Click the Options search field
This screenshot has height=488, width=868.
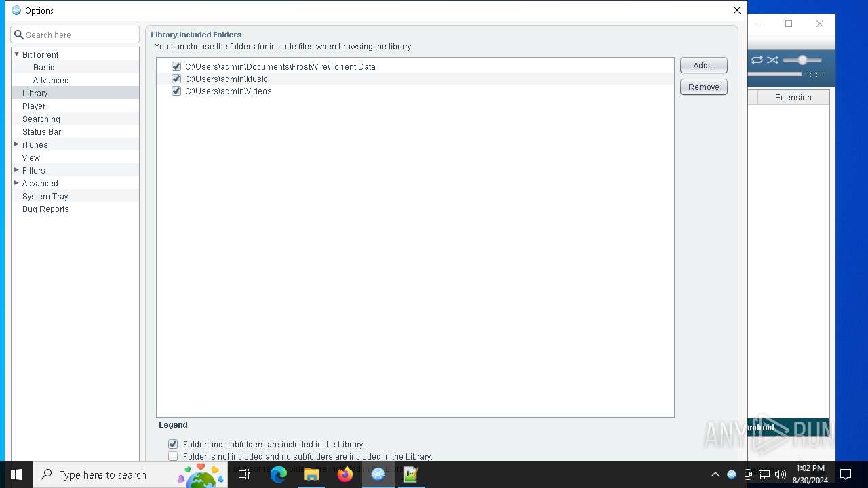75,35
